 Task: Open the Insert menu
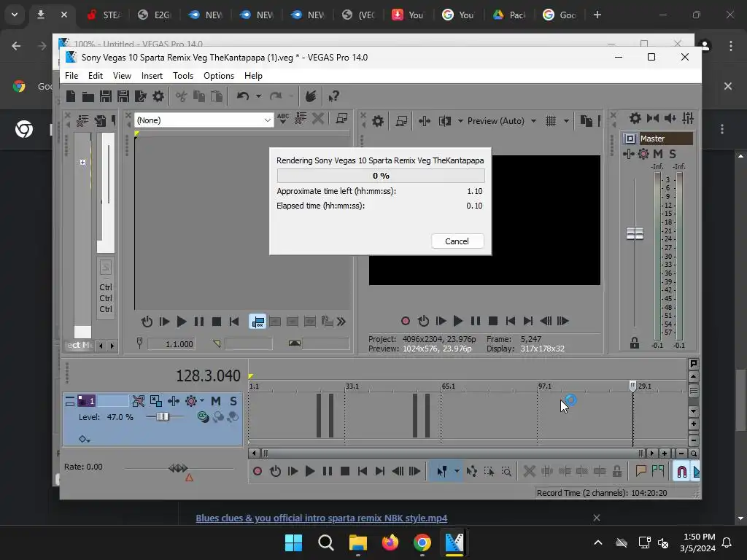[152, 76]
